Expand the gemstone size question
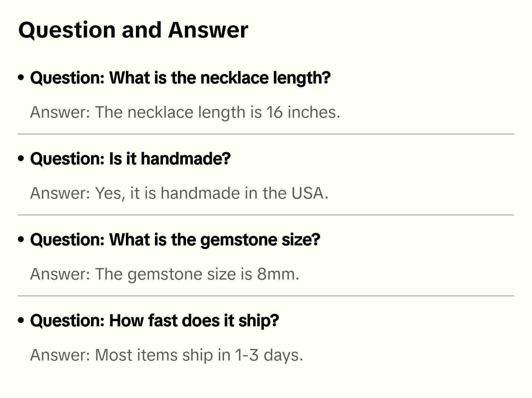The image size is (532, 398). pyautogui.click(x=175, y=240)
